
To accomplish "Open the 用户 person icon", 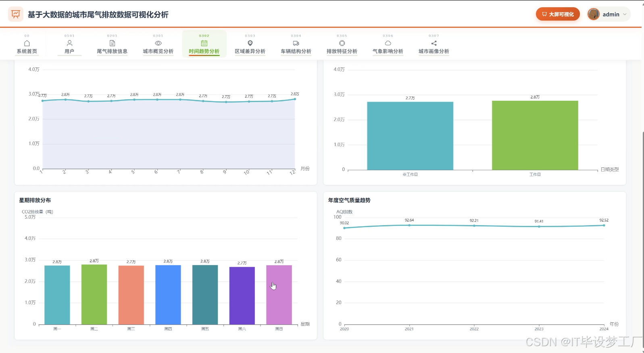I will coord(69,43).
